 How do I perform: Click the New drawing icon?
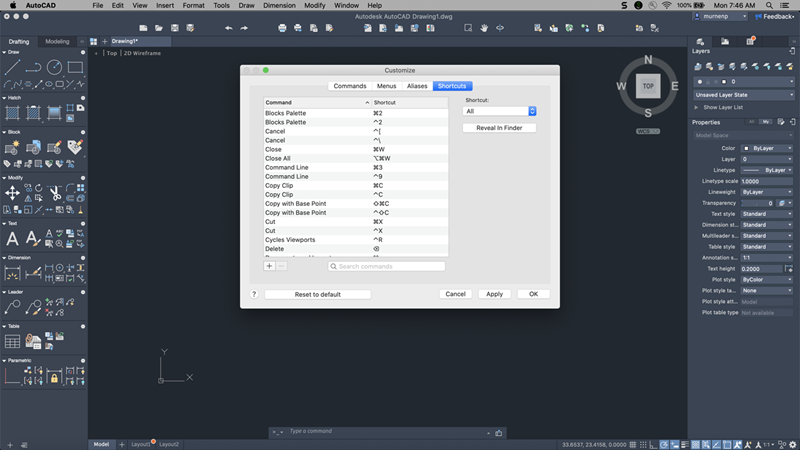(x=143, y=28)
